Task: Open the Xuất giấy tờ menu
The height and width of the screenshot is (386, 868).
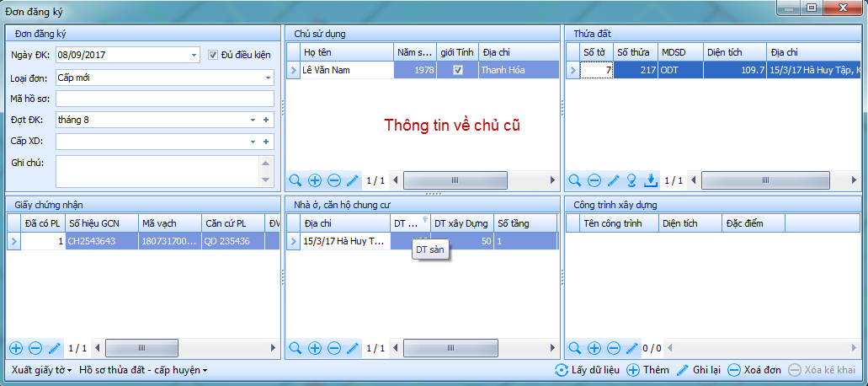Action: [40, 370]
